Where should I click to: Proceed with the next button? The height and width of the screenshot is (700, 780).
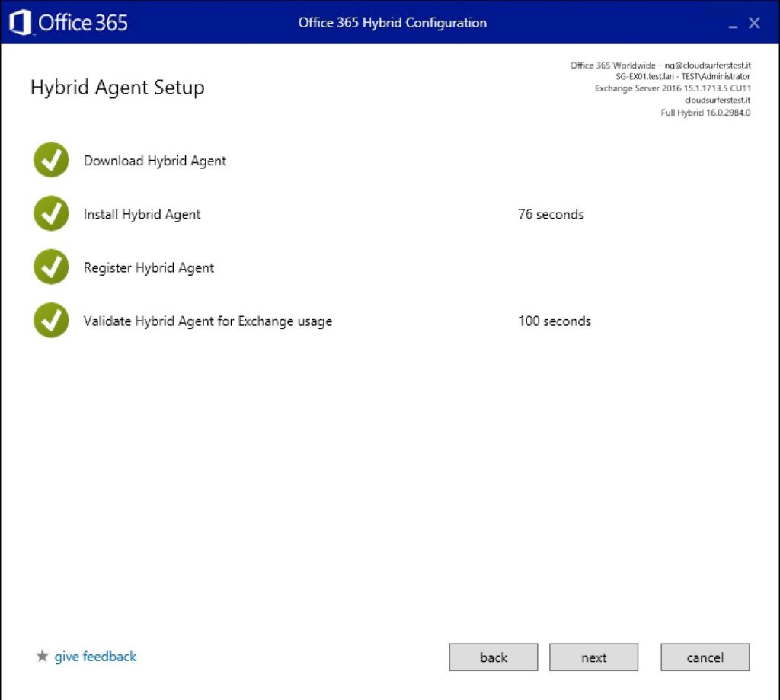pyautogui.click(x=593, y=657)
